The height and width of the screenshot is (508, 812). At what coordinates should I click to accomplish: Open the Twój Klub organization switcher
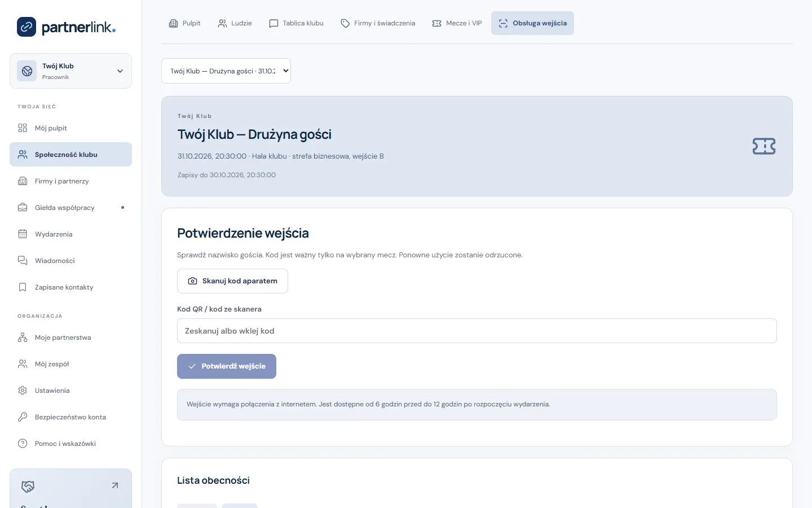point(70,71)
